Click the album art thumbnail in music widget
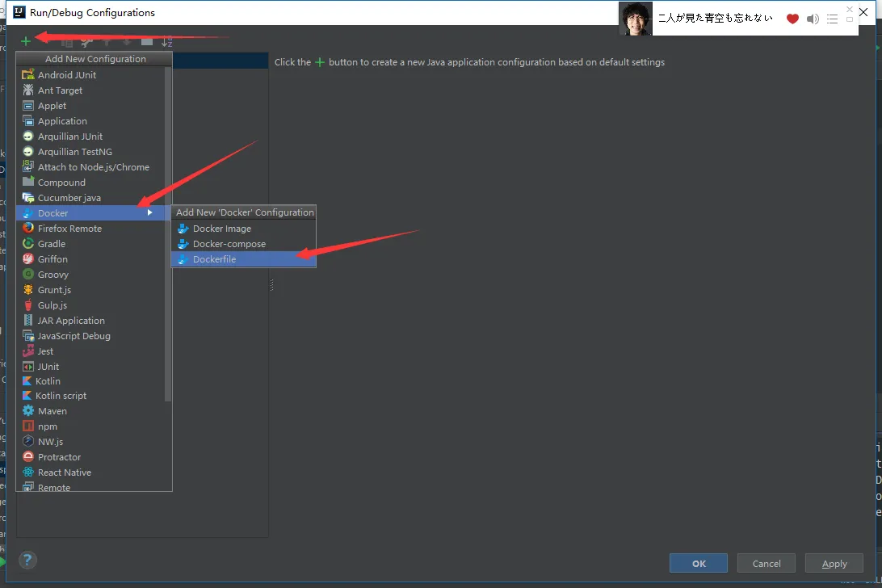This screenshot has width=882, height=588. pyautogui.click(x=636, y=18)
